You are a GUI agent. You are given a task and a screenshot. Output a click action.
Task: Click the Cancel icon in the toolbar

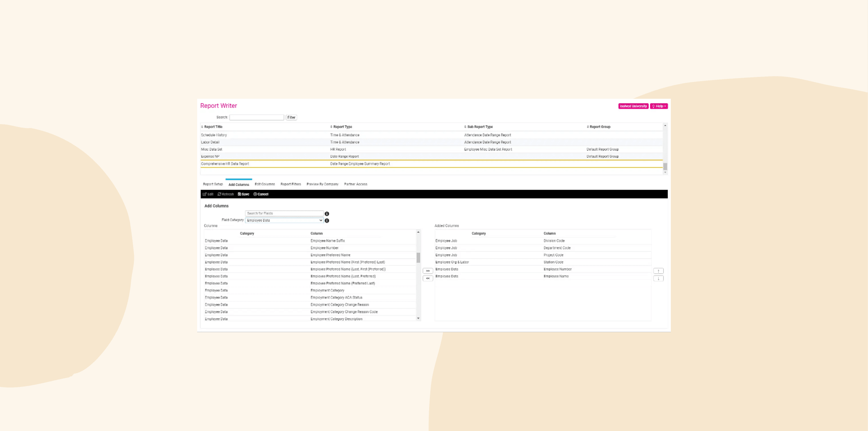255,194
